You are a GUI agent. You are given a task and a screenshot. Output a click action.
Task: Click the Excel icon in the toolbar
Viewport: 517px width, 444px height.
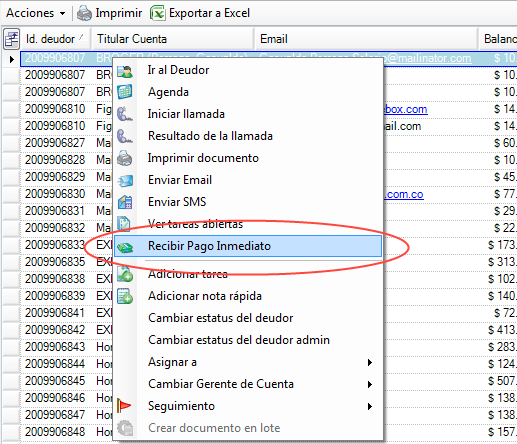pos(157,13)
